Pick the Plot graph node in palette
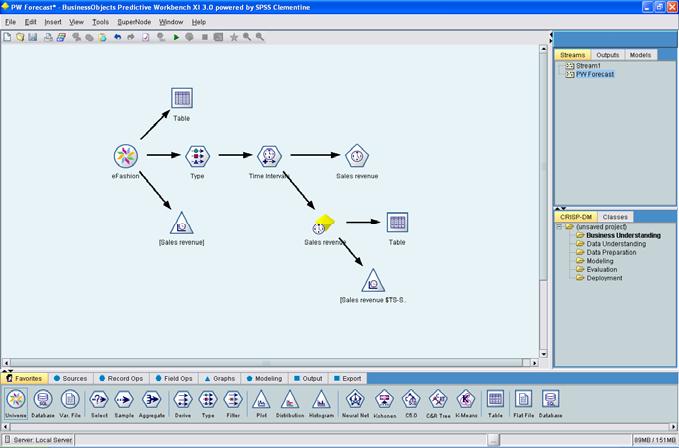Image resolution: width=679 pixels, height=448 pixels. pos(262,403)
